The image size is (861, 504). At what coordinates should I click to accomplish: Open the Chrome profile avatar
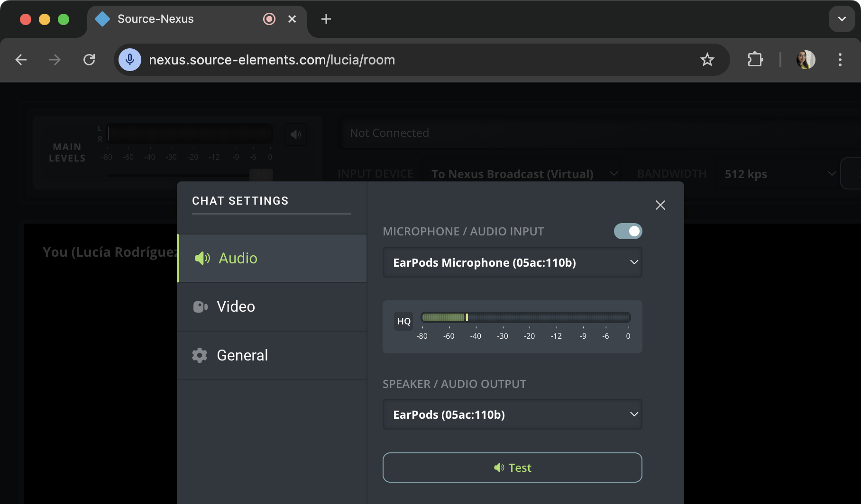(x=806, y=60)
